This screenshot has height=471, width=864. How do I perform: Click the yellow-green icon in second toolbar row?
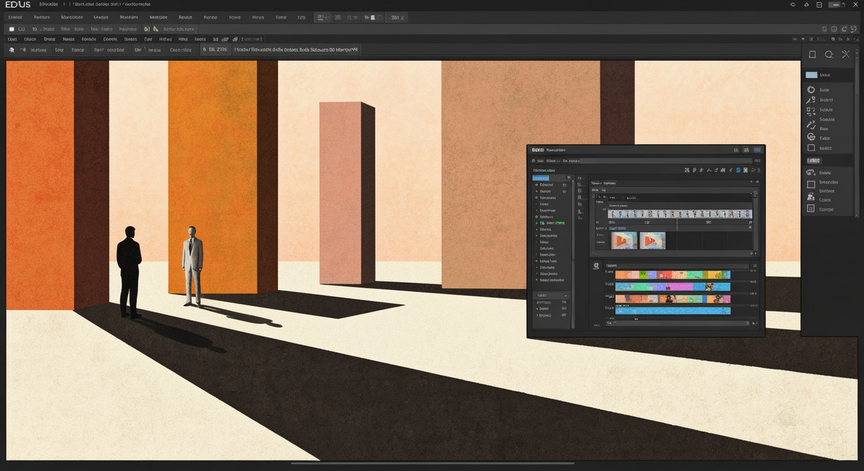[x=147, y=29]
